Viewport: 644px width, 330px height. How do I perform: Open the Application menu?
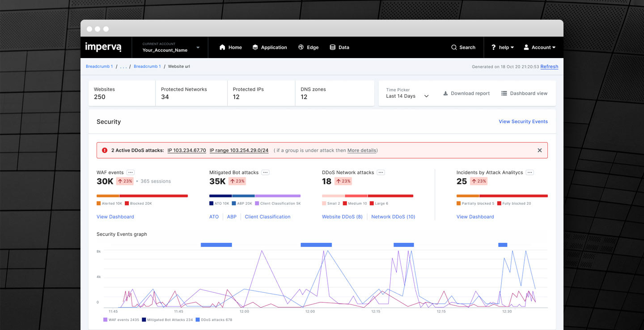point(269,47)
